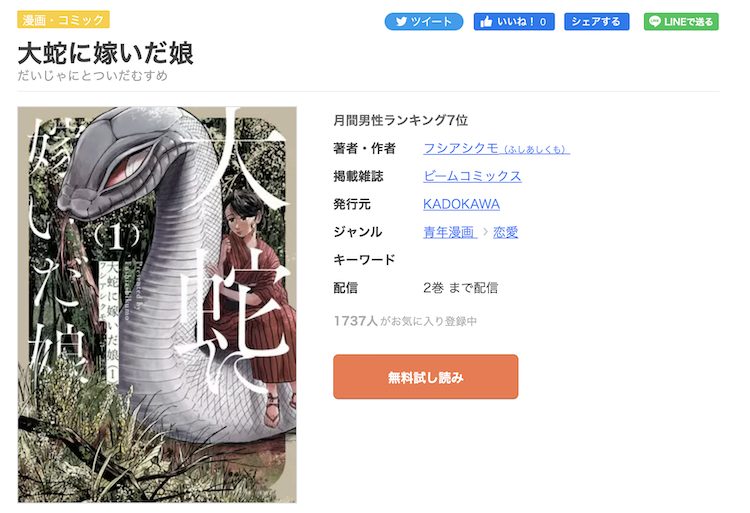Open author link フシアシクモ
Screen dimensions: 750x513
(x=496, y=149)
